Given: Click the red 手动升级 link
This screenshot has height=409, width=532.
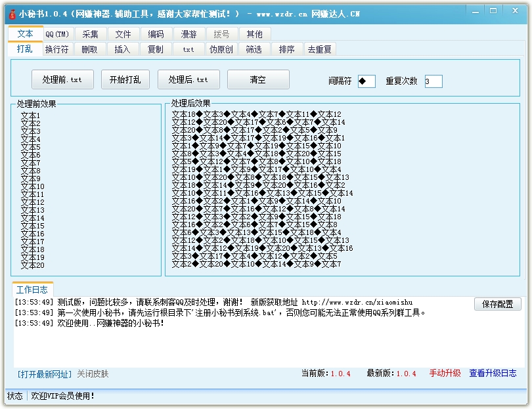Looking at the screenshot, I should coord(445,374).
